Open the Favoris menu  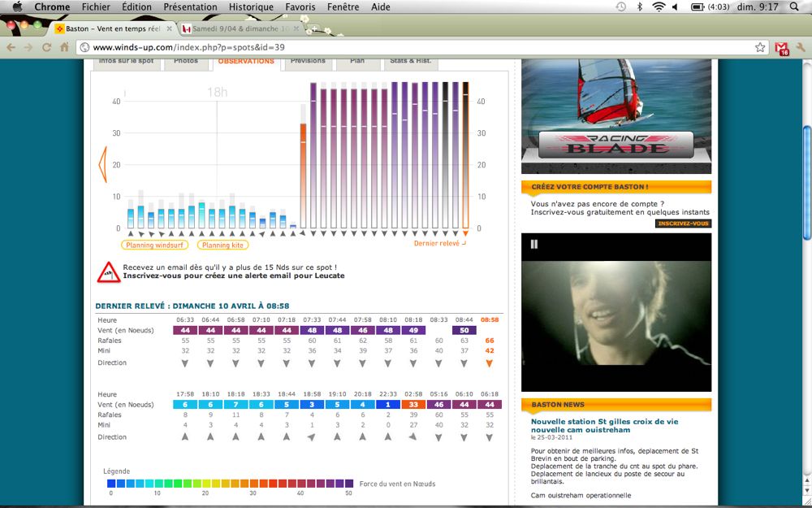pos(300,7)
